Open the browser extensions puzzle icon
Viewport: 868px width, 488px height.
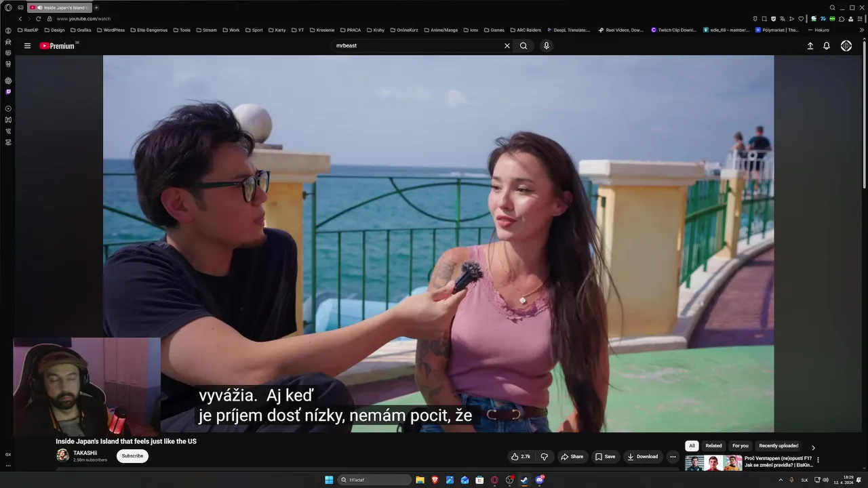pos(842,19)
